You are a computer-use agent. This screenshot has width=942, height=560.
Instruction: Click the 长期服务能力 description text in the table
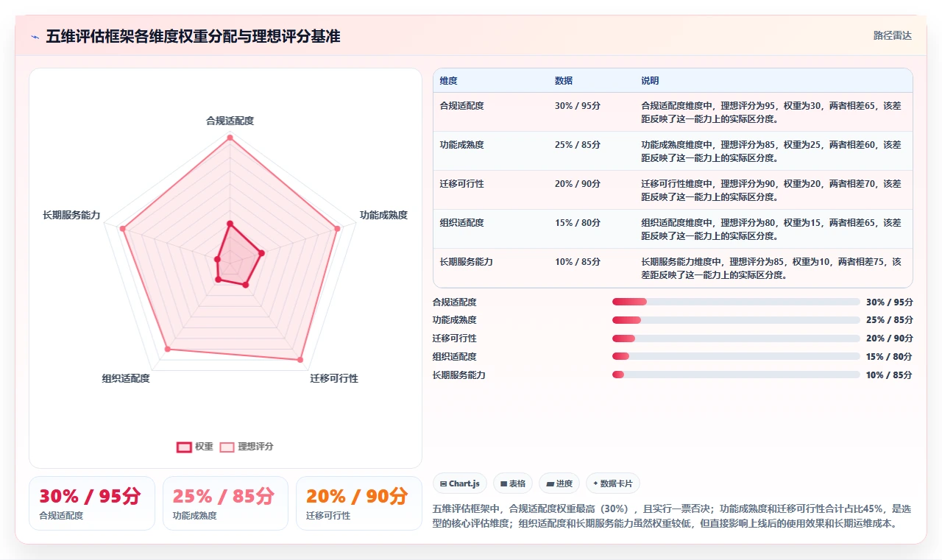pyautogui.click(x=771, y=269)
